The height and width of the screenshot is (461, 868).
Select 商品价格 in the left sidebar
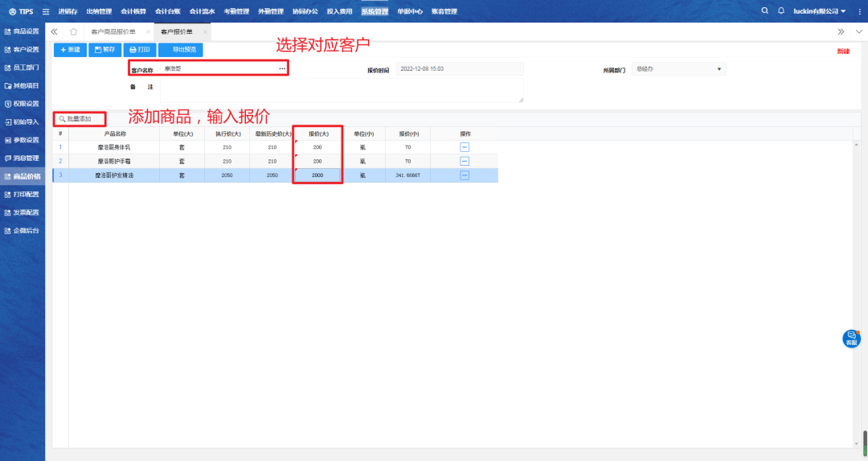(x=27, y=176)
